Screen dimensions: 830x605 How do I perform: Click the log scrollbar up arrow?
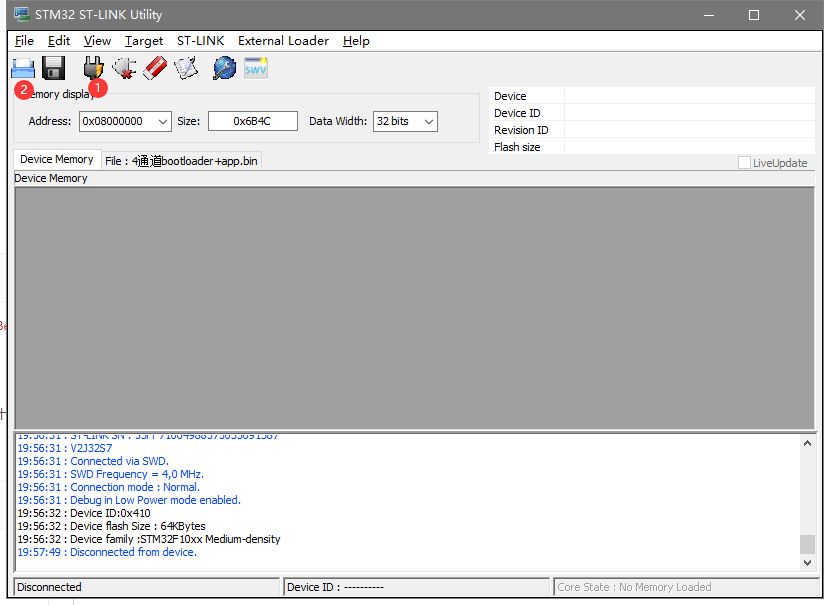click(x=807, y=443)
